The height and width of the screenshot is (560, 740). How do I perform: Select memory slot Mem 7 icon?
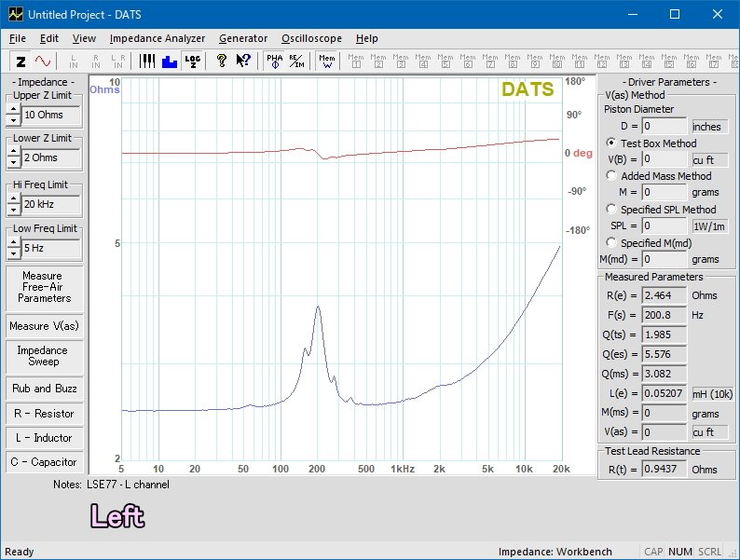pos(490,61)
